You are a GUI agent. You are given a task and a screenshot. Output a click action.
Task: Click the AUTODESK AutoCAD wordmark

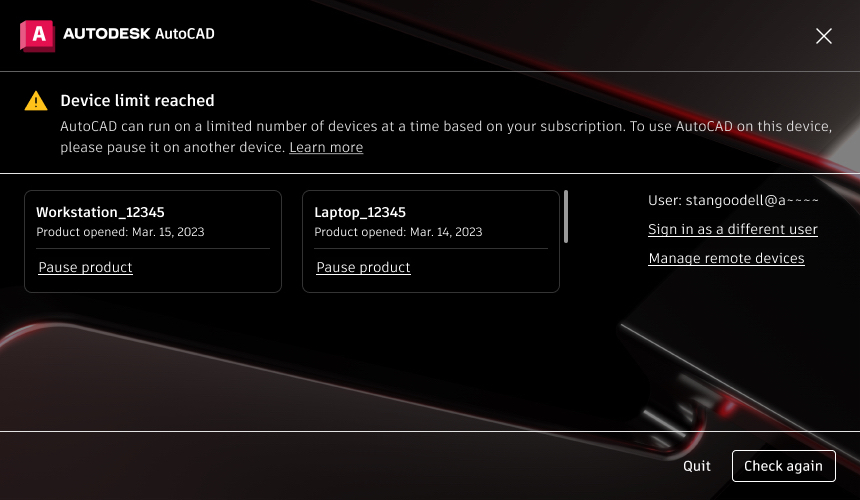coord(139,35)
